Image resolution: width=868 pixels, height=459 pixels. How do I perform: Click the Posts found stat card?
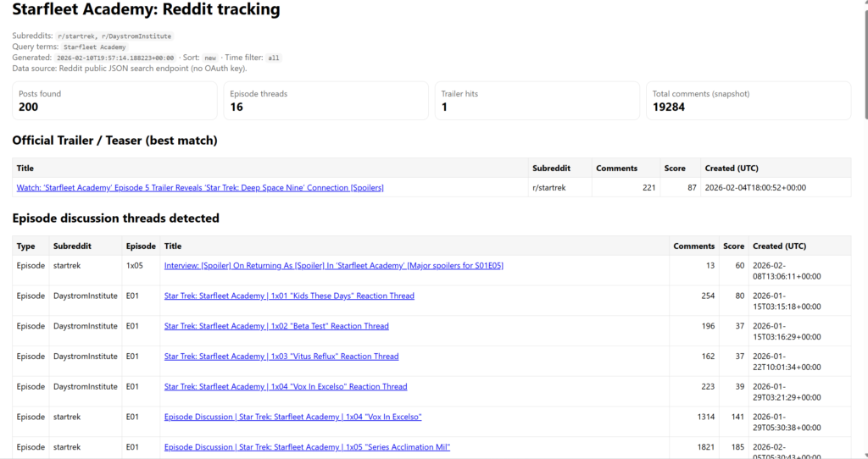click(x=114, y=101)
